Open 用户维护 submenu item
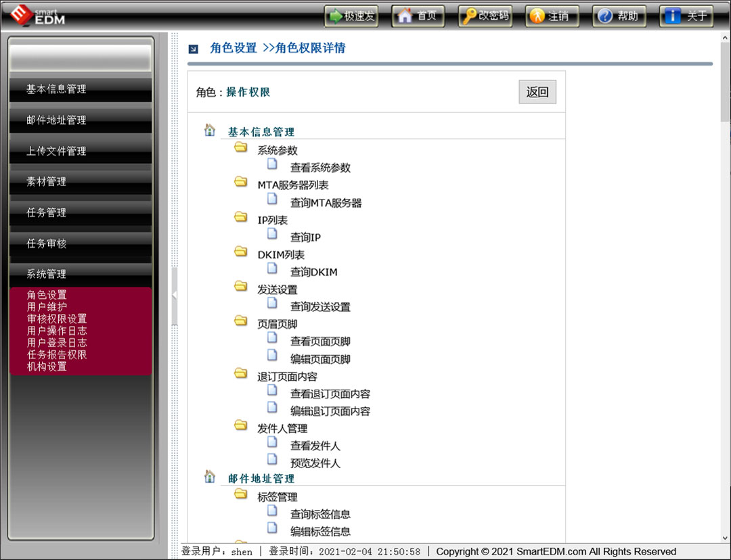The width and height of the screenshot is (731, 560). coord(47,306)
